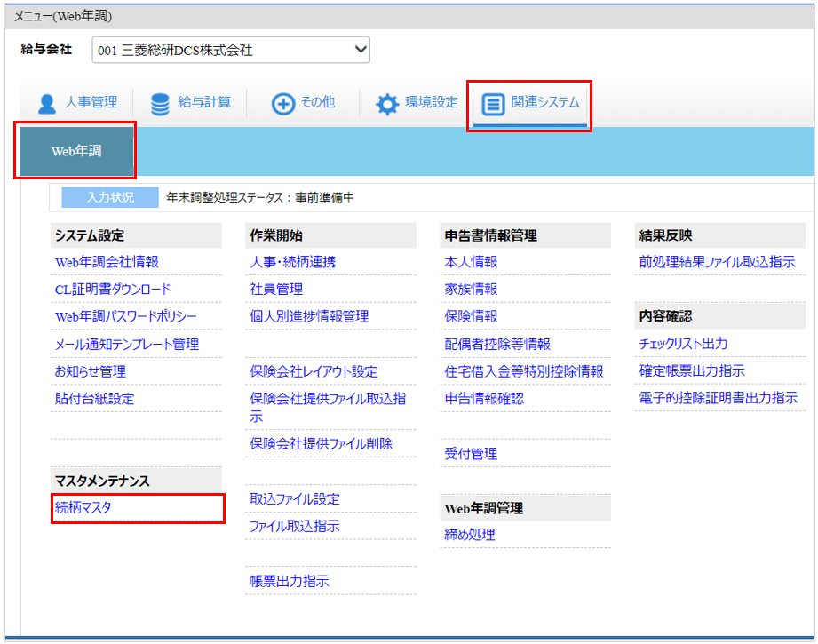Image resolution: width=818 pixels, height=644 pixels.
Task: Open 個人別進捗情報管理 link
Action: [309, 317]
